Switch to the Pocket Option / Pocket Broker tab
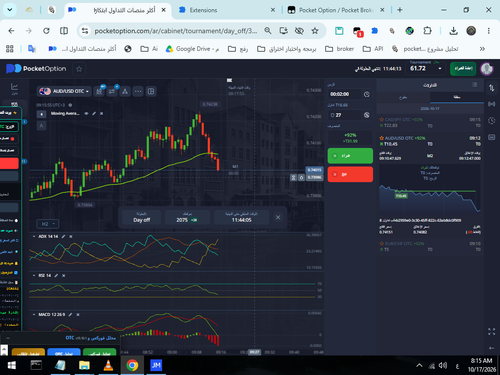Image resolution: width=500 pixels, height=375 pixels. [x=336, y=10]
